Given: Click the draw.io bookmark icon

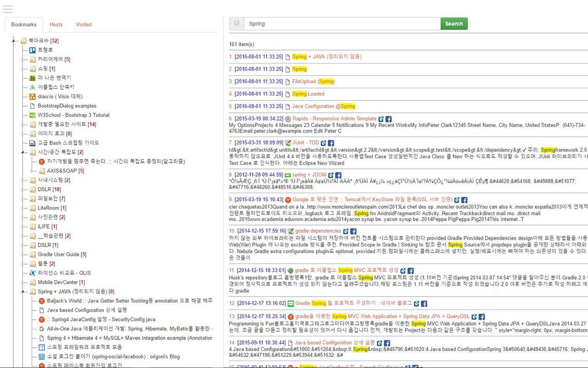Looking at the screenshot, I should [33, 97].
